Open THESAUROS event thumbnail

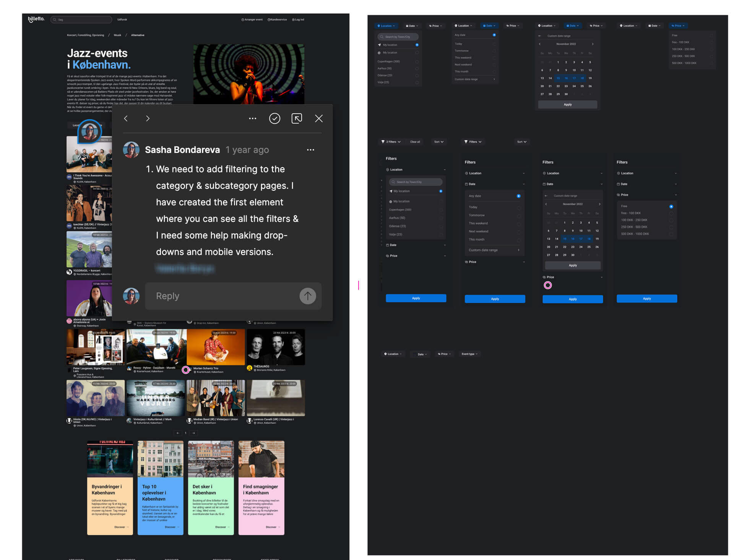pyautogui.click(x=276, y=347)
